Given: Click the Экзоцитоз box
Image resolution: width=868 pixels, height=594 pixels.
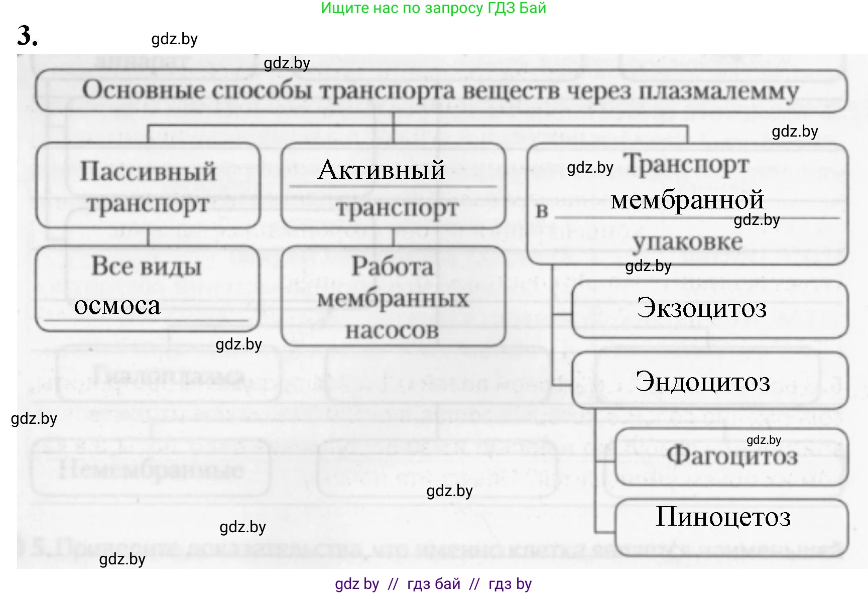Looking at the screenshot, I should [709, 308].
